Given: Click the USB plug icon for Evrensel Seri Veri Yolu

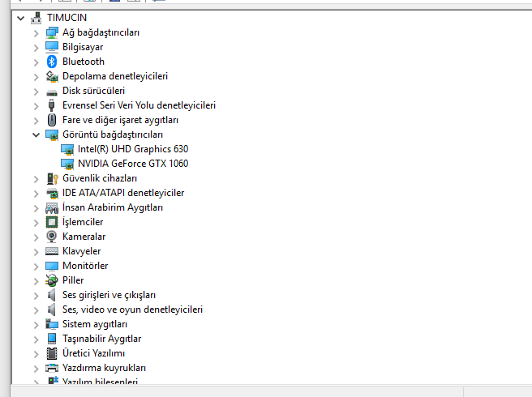Looking at the screenshot, I should pos(52,105).
